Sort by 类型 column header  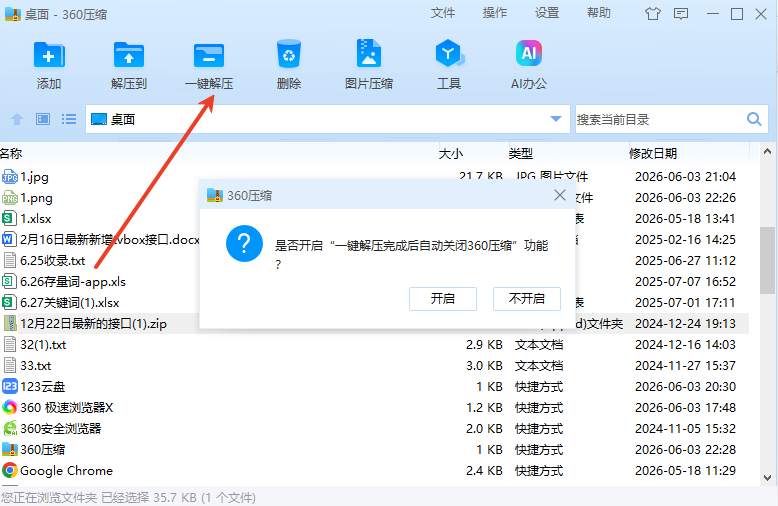pyautogui.click(x=520, y=154)
